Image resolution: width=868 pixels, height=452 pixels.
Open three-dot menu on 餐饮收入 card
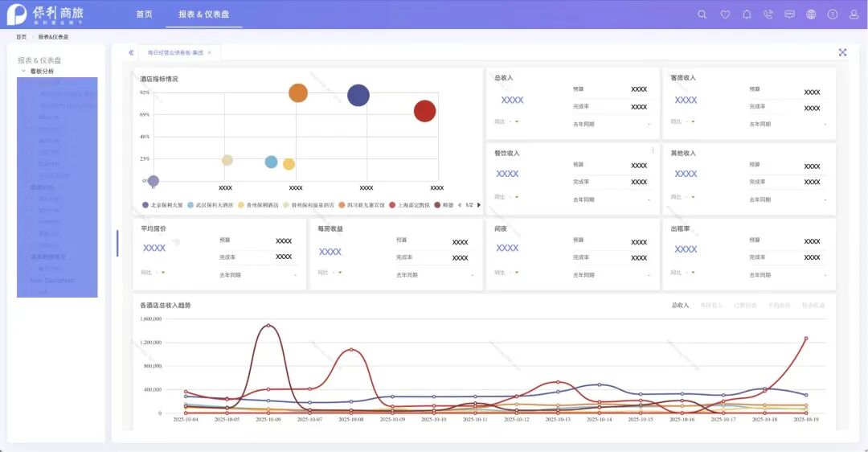[653, 150]
